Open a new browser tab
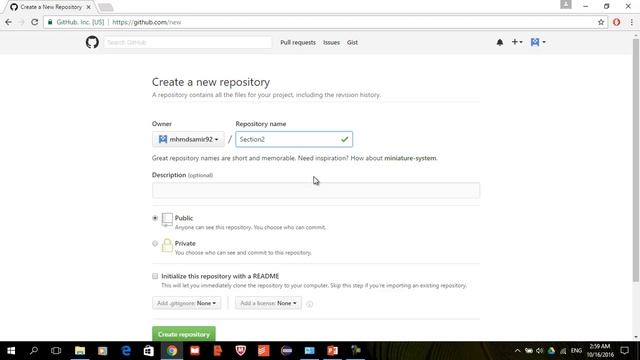The height and width of the screenshot is (360, 640). tap(106, 7)
